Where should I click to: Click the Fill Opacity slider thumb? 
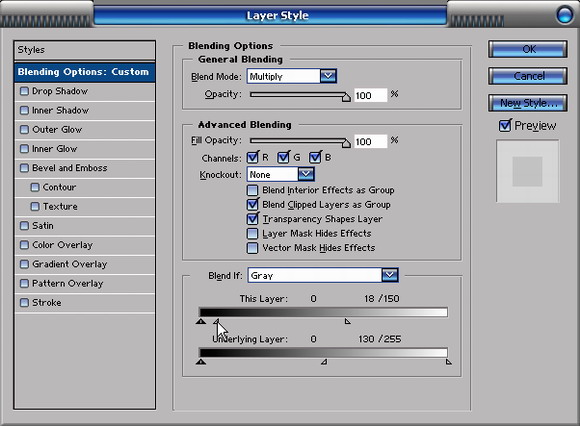(x=346, y=143)
